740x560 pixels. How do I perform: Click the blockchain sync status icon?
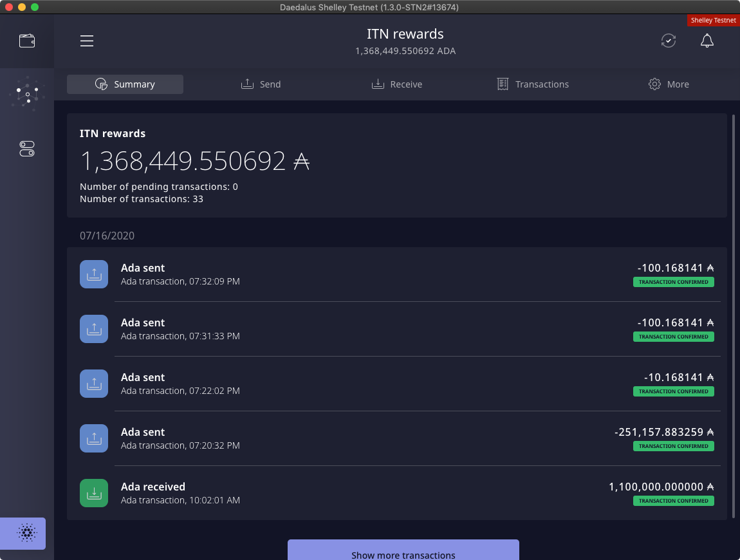click(669, 41)
